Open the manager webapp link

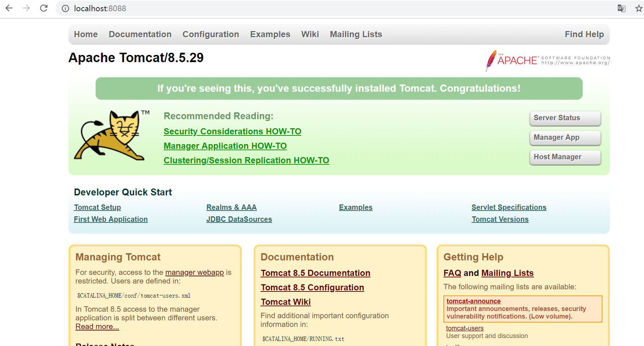click(x=194, y=272)
